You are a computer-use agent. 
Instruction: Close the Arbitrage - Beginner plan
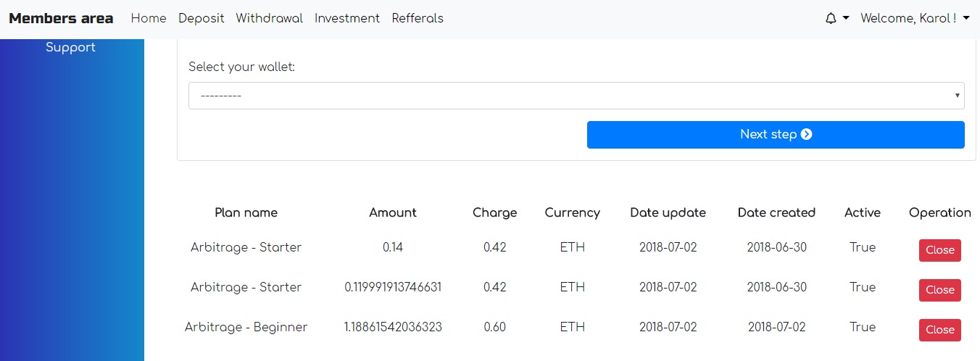pos(940,330)
